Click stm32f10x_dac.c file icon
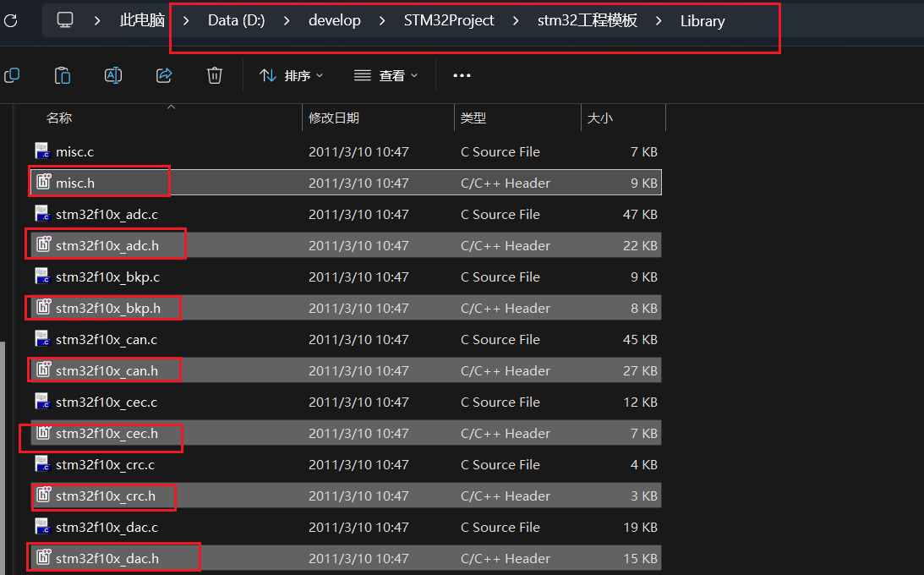Image resolution: width=924 pixels, height=575 pixels. pyautogui.click(x=42, y=526)
